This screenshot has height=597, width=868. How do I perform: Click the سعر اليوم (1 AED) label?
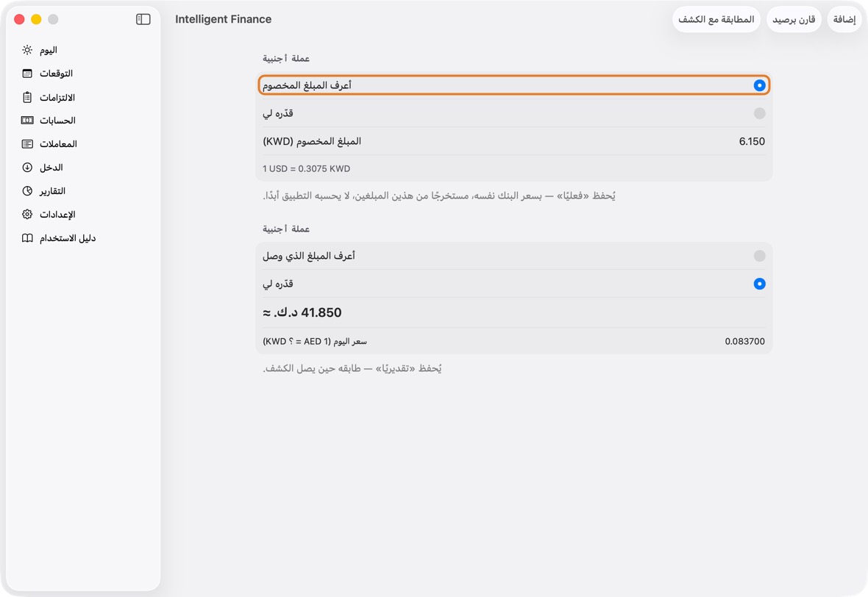(x=314, y=341)
